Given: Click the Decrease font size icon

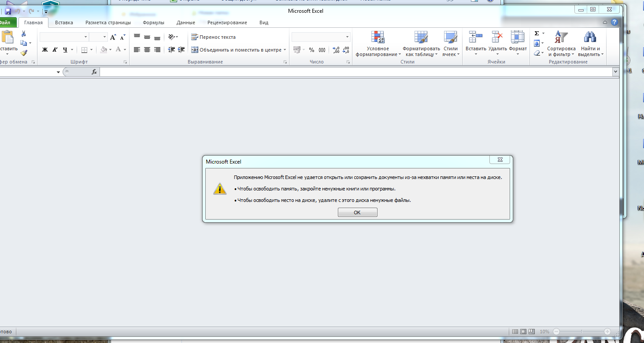Looking at the screenshot, I should 123,37.
